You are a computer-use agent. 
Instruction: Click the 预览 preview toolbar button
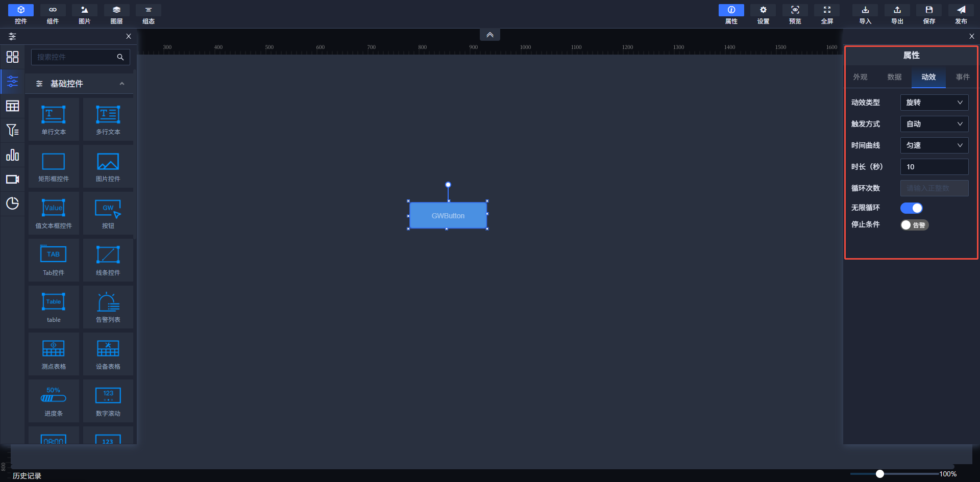point(795,14)
